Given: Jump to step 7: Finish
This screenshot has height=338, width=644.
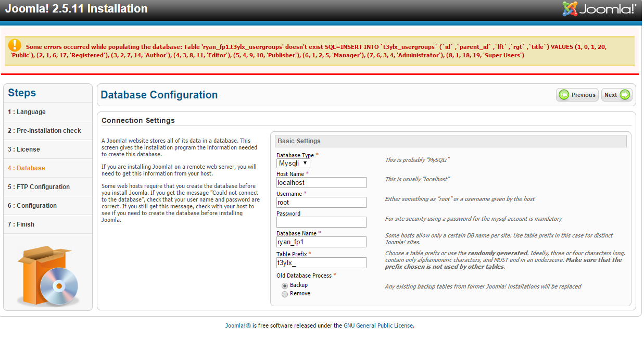Looking at the screenshot, I should click(20, 224).
